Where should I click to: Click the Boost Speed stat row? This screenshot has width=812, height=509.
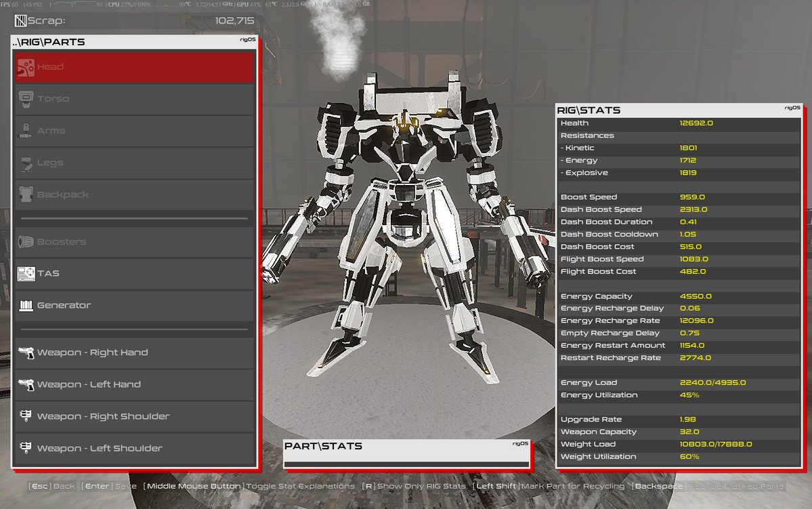(x=679, y=197)
